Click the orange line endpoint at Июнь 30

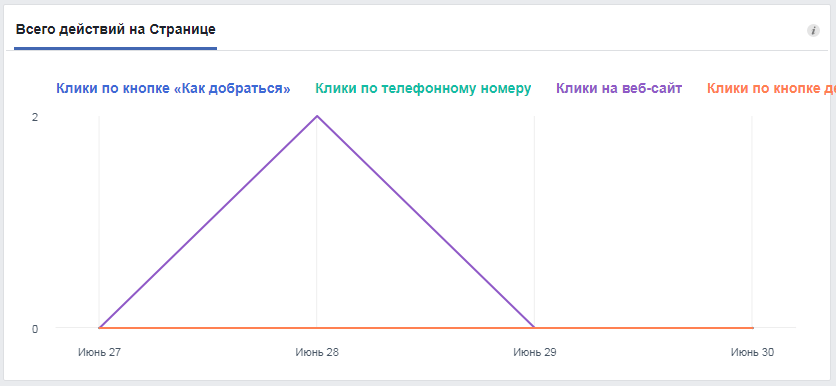pyautogui.click(x=752, y=328)
